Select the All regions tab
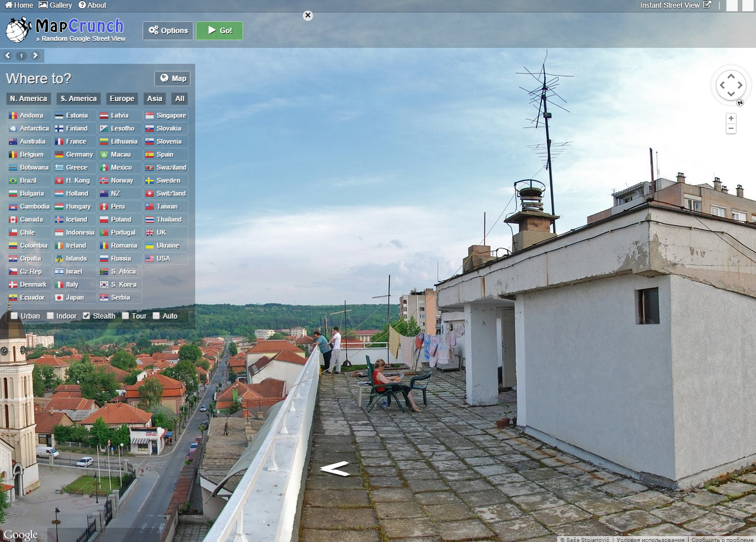Screen dimensions: 756x542 [x=180, y=99]
